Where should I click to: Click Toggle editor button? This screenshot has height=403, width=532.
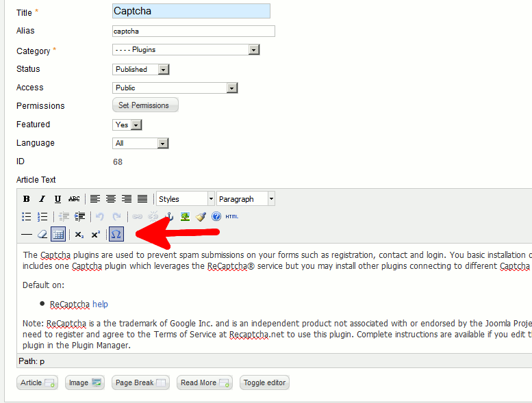click(264, 382)
